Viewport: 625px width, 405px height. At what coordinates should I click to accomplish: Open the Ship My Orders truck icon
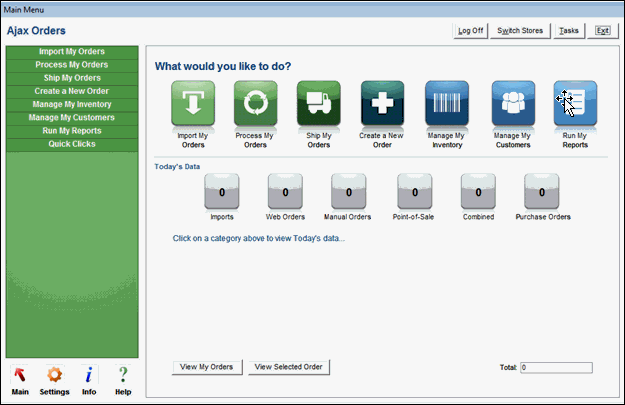(x=318, y=103)
